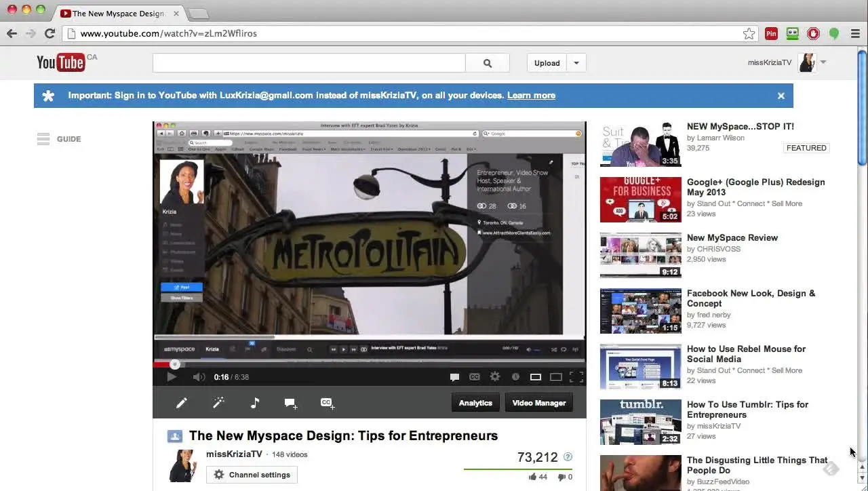The width and height of the screenshot is (868, 491).
Task: Click the missKriziaTV username in header
Action: pyautogui.click(x=770, y=62)
